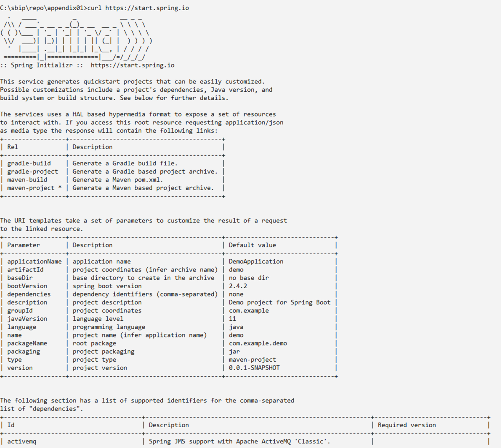Click the applicationName parameter row
This screenshot has height=448, width=501.
tap(34, 261)
